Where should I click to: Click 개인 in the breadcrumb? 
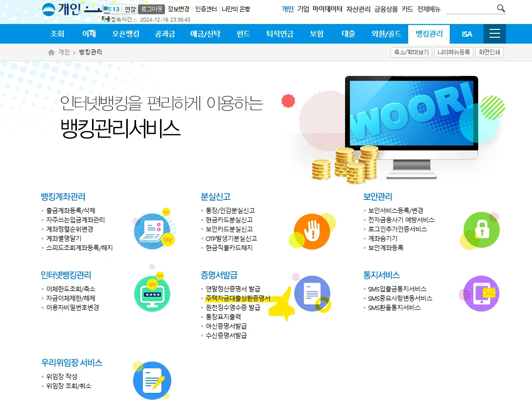(64, 52)
